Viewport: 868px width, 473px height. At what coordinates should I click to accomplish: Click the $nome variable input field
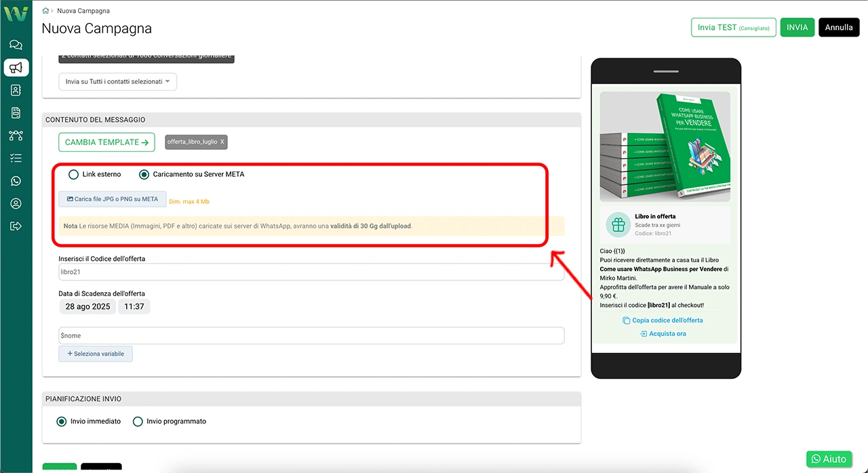point(311,335)
